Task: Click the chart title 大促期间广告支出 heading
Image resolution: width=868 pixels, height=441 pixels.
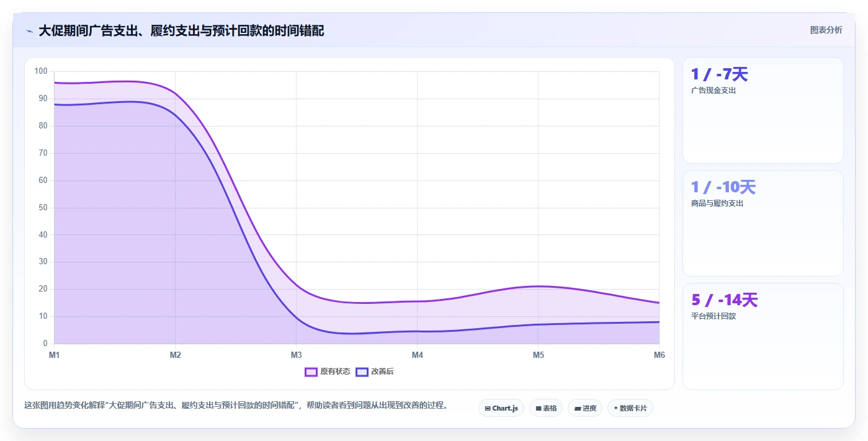Action: click(181, 30)
